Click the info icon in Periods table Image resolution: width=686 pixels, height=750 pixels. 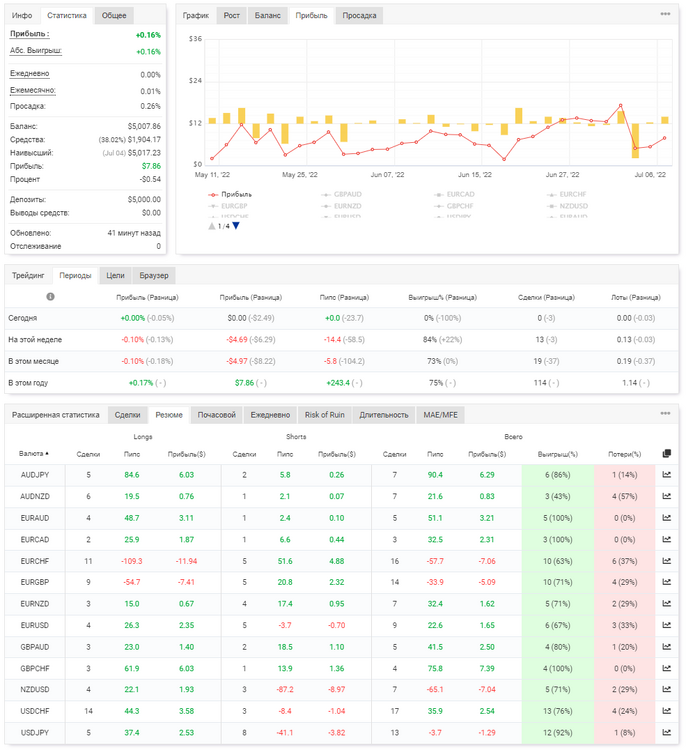coord(50,297)
